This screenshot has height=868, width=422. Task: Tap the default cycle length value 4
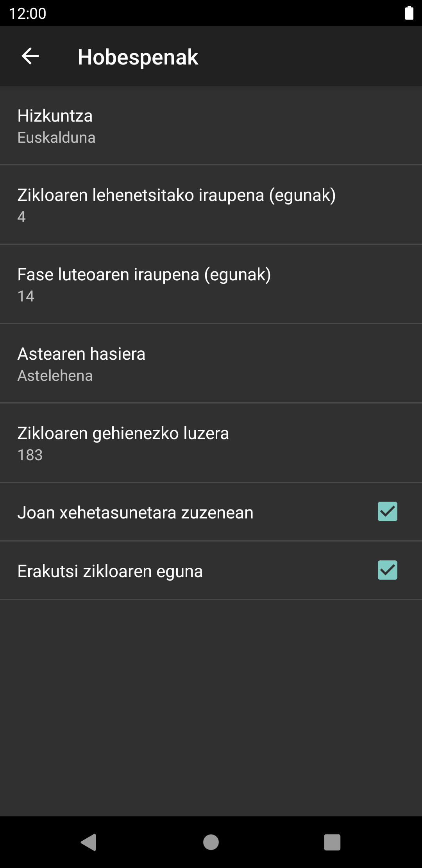click(21, 217)
